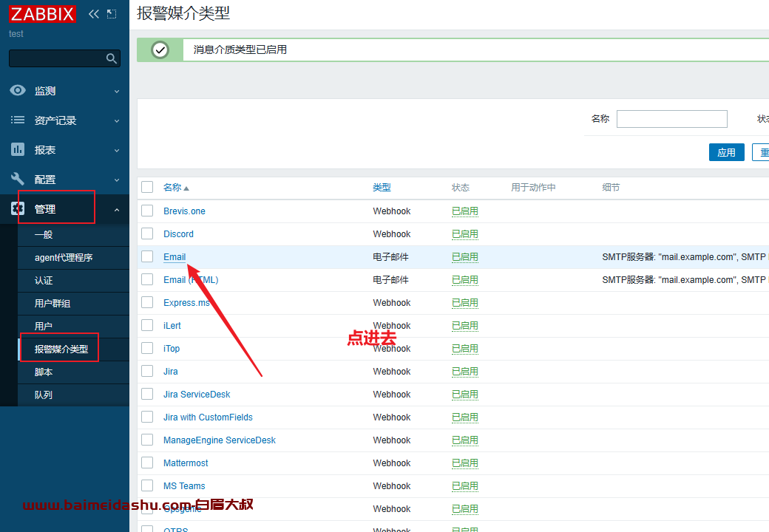Click the wrench icon for 配置
Viewport: 769px width, 532px height.
point(18,179)
